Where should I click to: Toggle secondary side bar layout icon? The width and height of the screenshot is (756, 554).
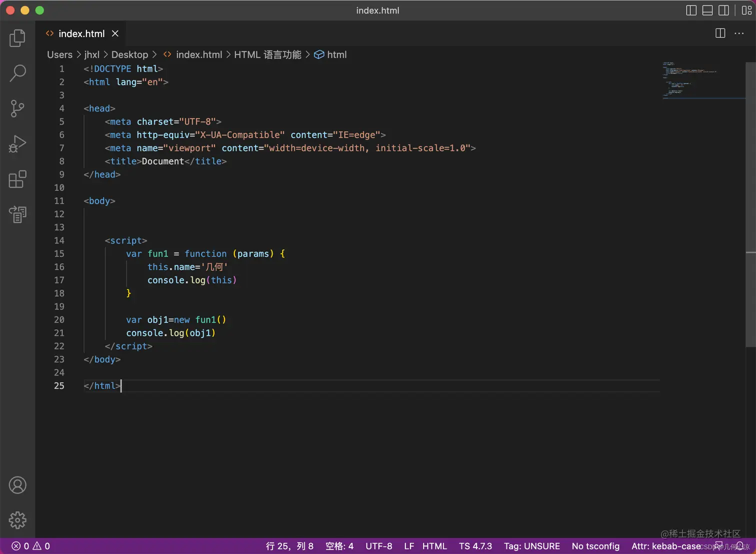[723, 10]
